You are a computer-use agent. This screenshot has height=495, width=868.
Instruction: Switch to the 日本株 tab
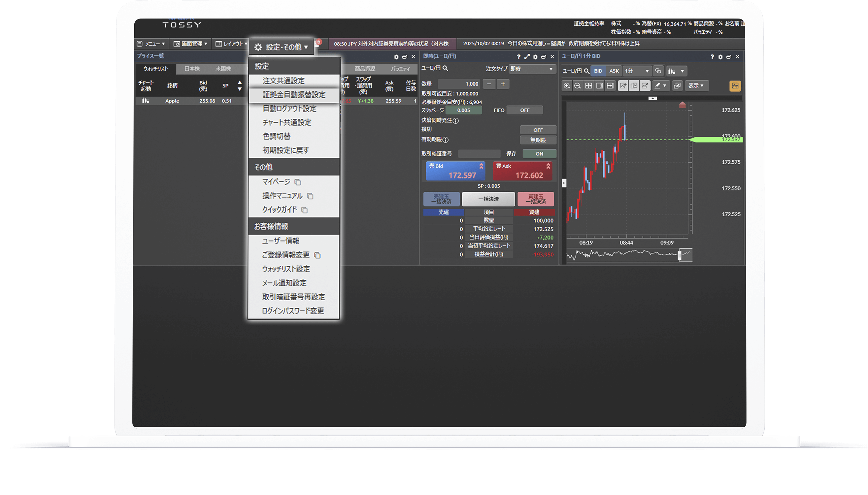192,69
